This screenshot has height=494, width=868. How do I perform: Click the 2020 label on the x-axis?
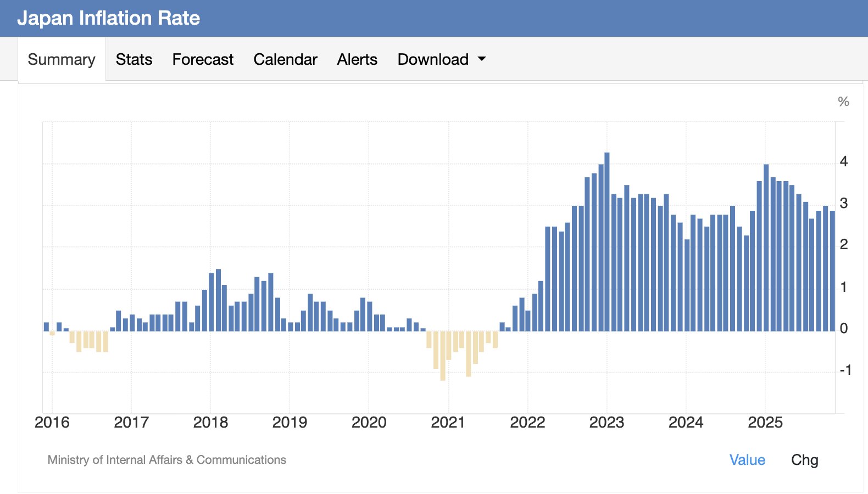click(369, 423)
